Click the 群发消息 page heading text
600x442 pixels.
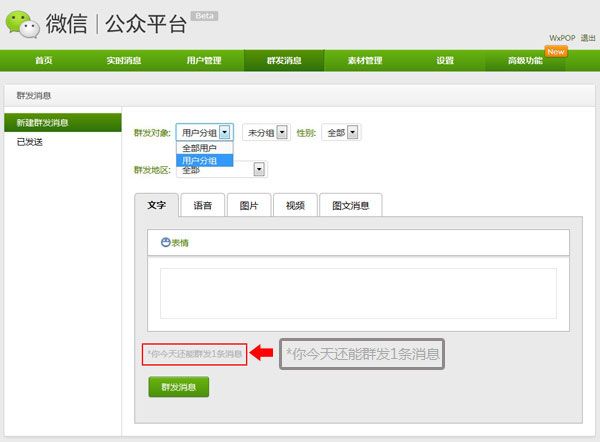click(34, 96)
